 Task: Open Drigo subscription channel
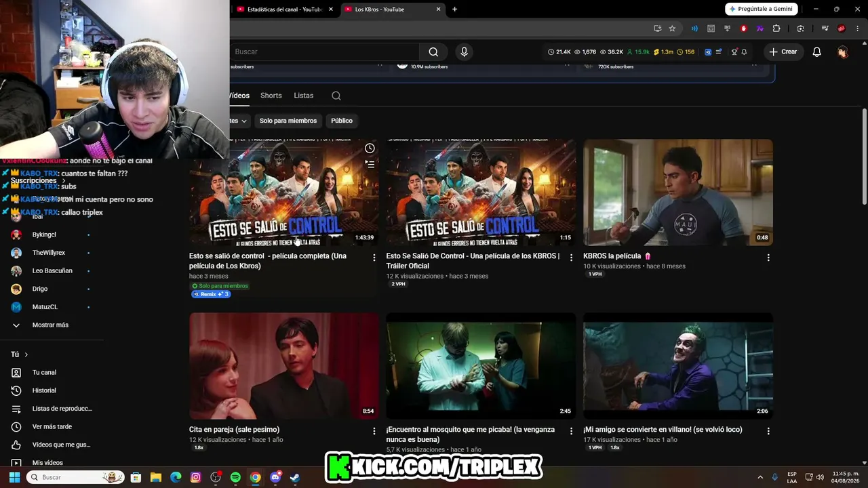[x=40, y=289]
